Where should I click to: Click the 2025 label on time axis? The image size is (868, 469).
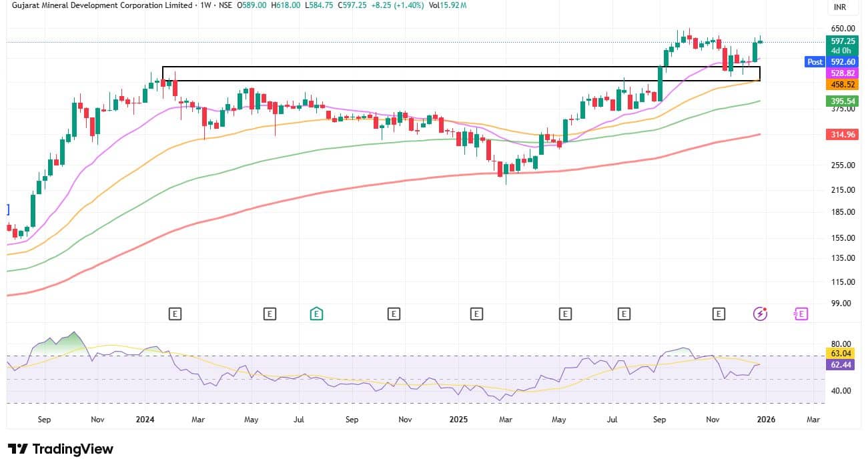pyautogui.click(x=458, y=420)
